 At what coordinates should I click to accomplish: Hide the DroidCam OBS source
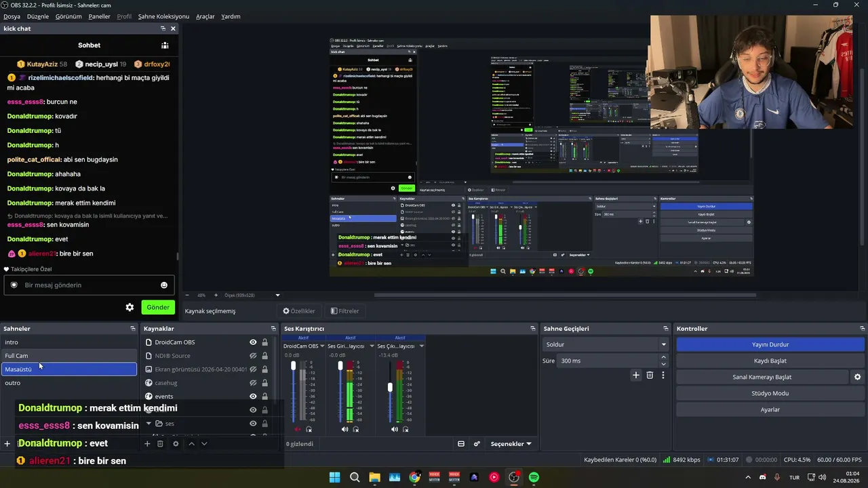253,342
